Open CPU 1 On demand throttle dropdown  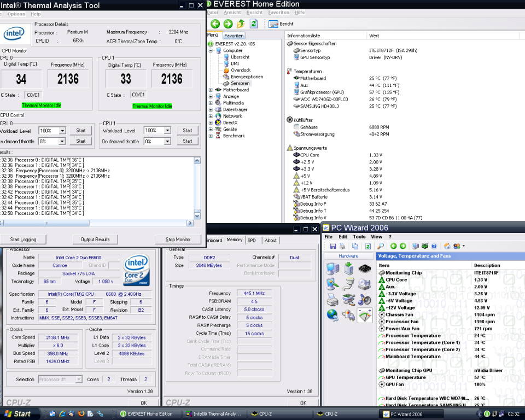click(167, 141)
